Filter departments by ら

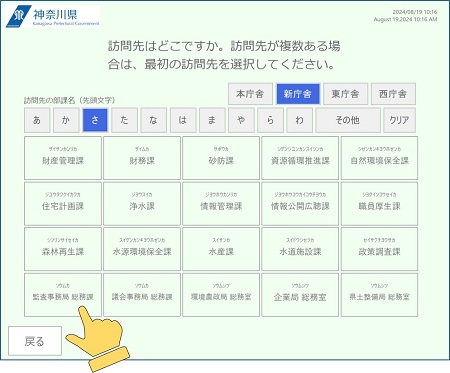270,120
